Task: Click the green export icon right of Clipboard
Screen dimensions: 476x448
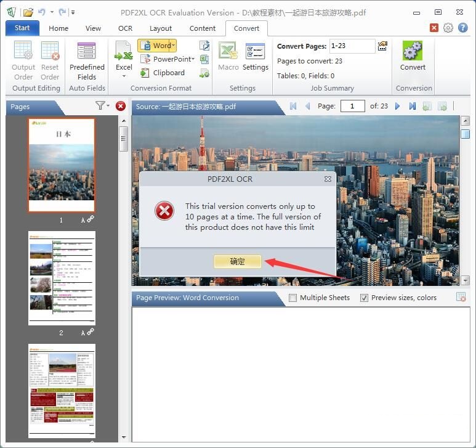Action: tap(204, 73)
